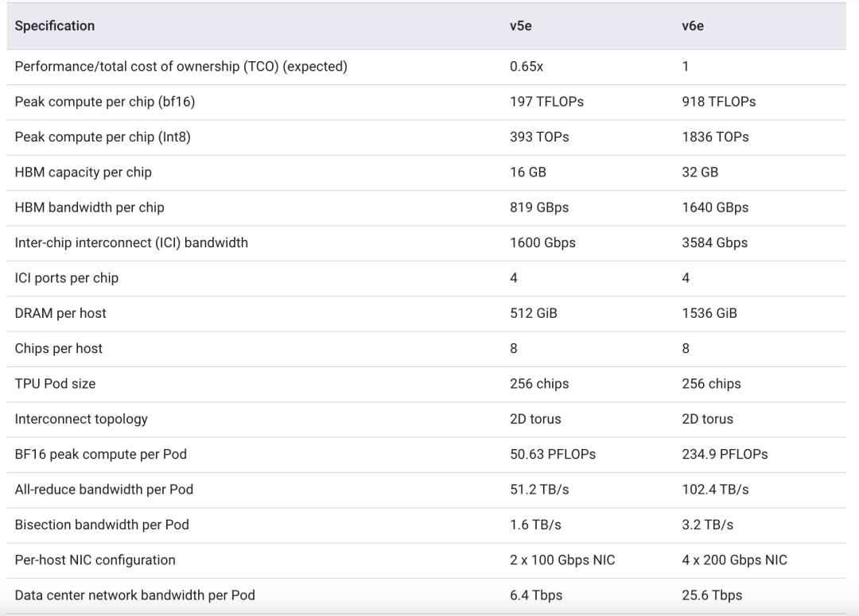
Task: Click the 918 TFLOPs value
Action: coord(719,101)
